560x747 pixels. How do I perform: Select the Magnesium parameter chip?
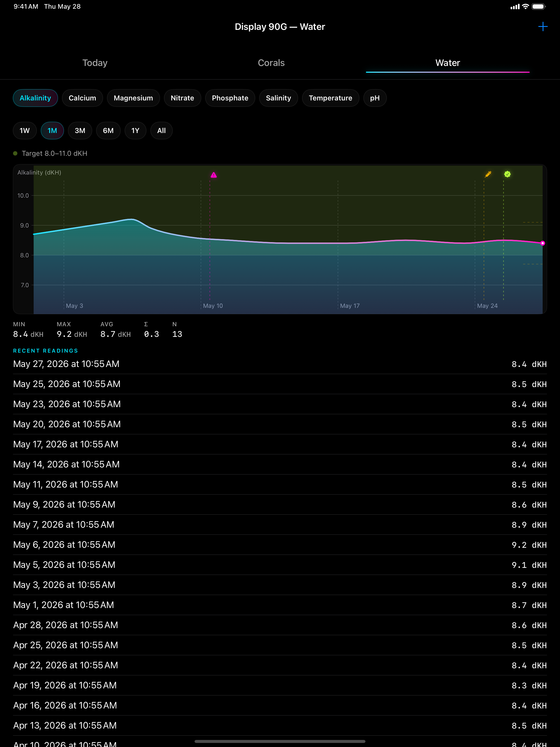click(133, 98)
